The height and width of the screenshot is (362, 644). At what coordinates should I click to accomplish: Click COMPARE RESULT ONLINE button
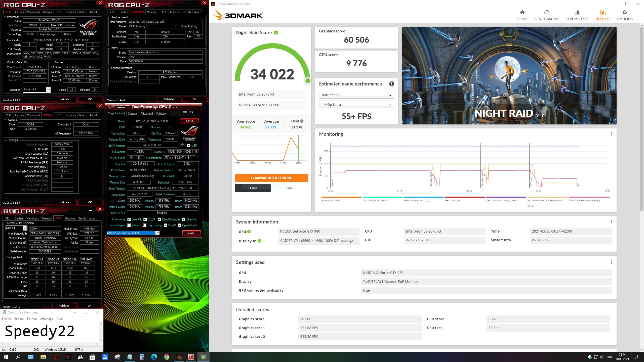coord(271,178)
